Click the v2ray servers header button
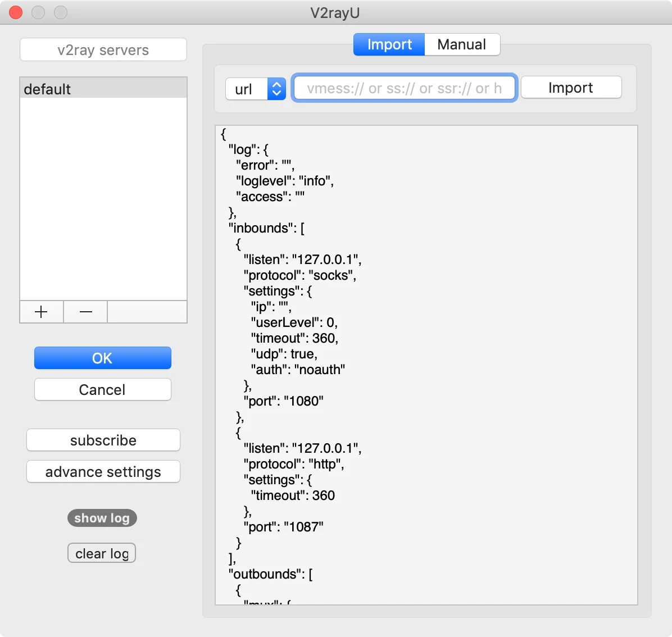The image size is (672, 637). point(103,49)
